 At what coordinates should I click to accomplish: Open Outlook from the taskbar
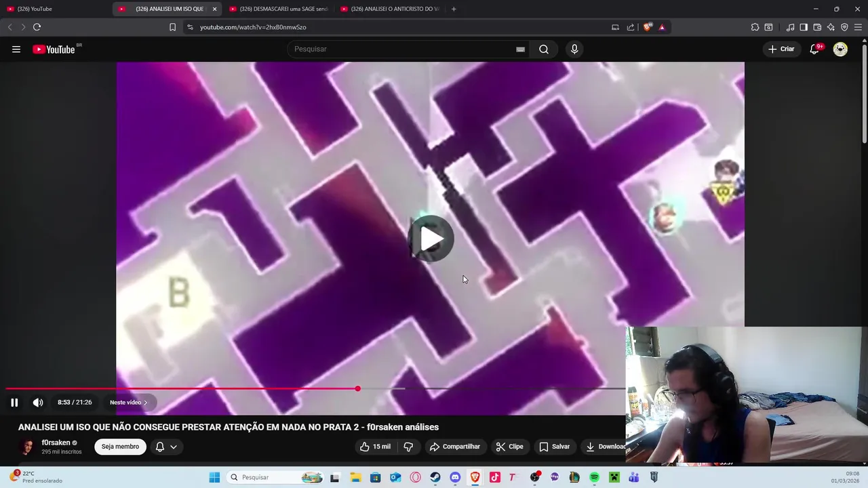point(395,477)
